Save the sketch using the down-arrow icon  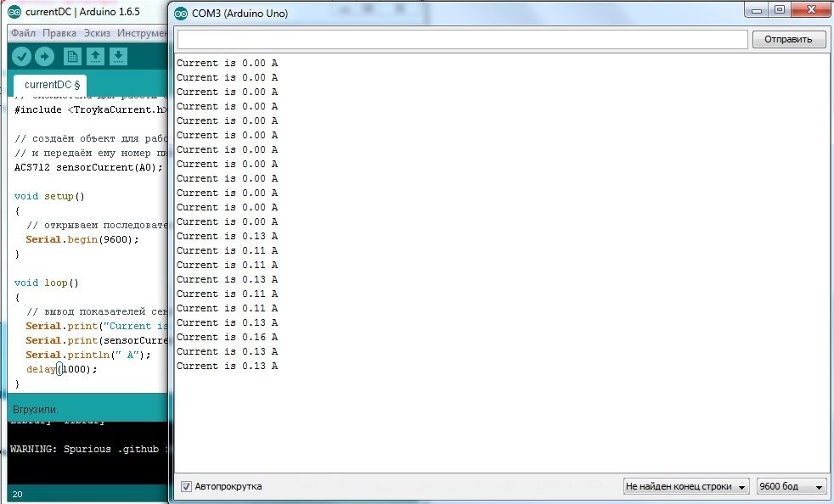pyautogui.click(x=118, y=56)
